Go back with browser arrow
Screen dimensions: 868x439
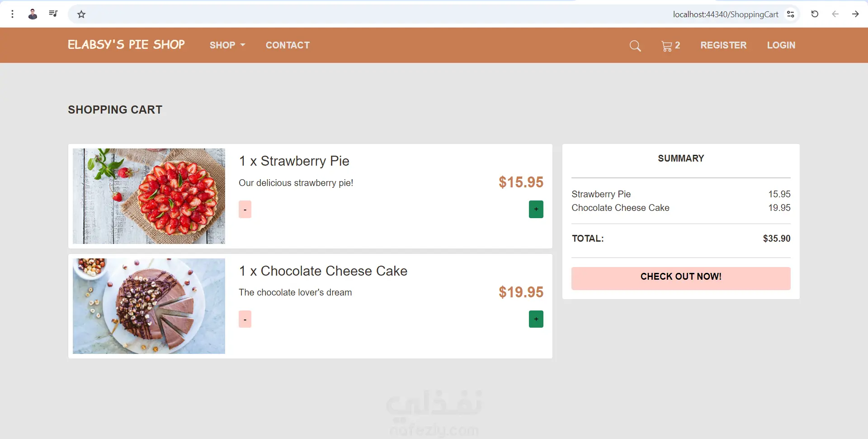[835, 14]
